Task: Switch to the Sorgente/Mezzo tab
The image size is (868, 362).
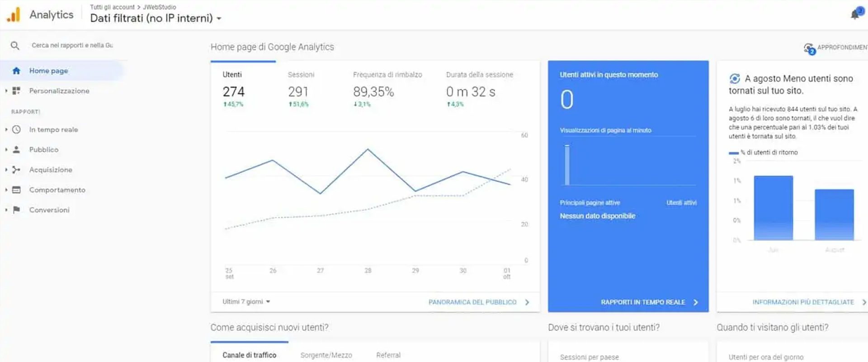Action: point(326,355)
